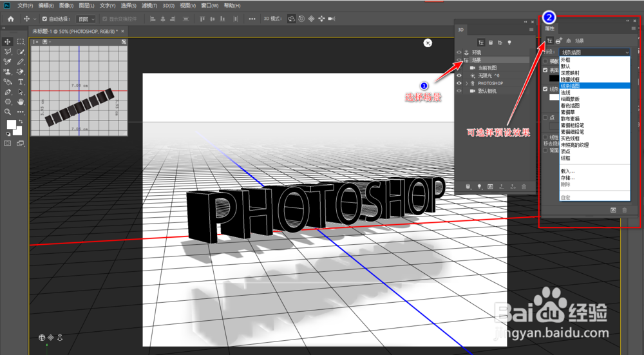The height and width of the screenshot is (355, 644).
Task: Toggle the 点 checkbox in Properties
Action: tap(545, 117)
